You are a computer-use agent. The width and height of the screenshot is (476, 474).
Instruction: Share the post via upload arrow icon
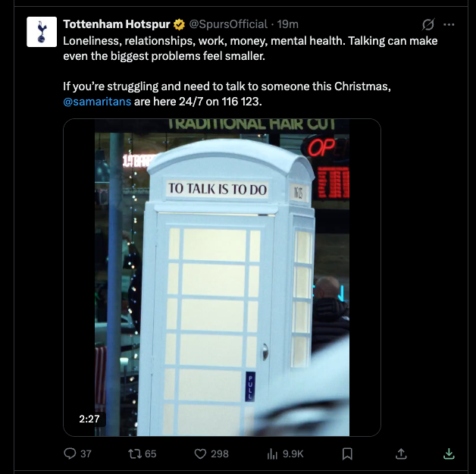tap(401, 454)
